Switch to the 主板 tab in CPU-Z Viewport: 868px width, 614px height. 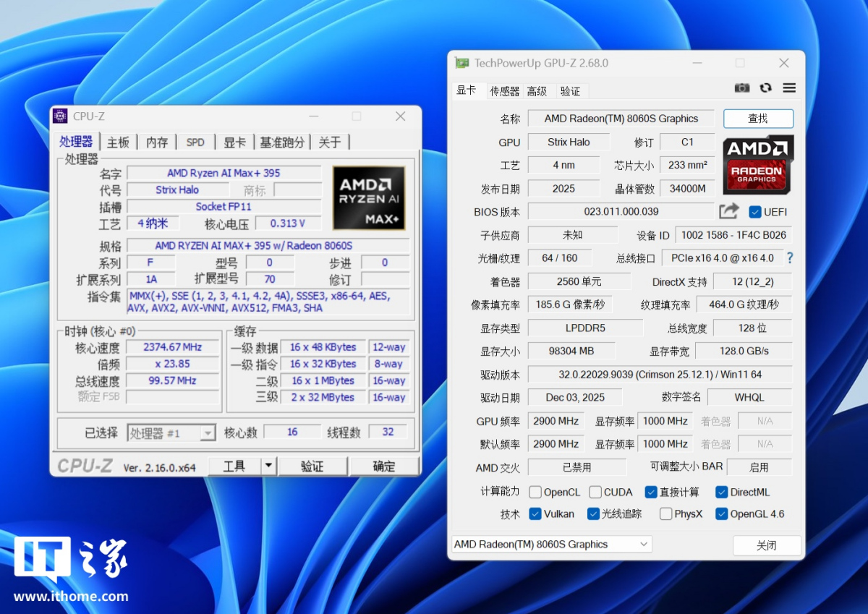point(118,142)
